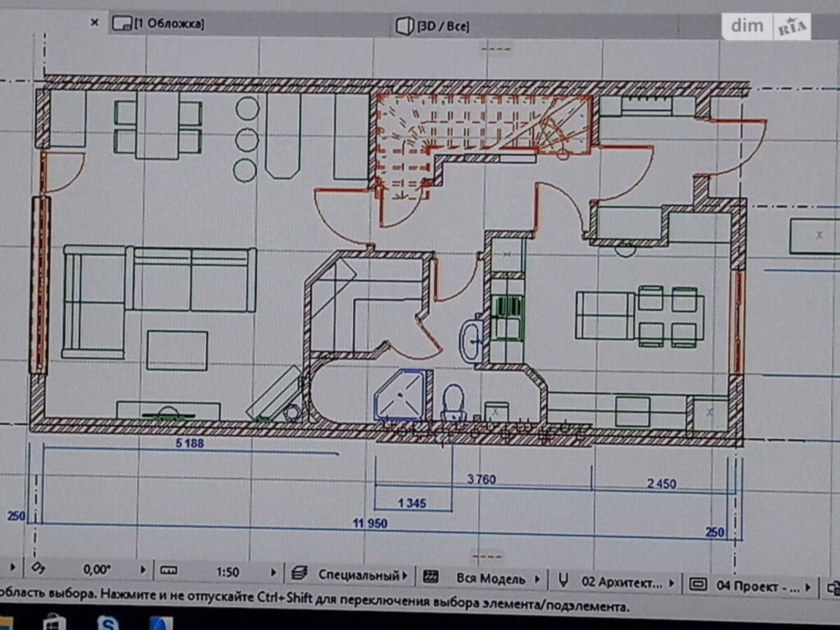Open the 0,00° orientation arrow menu

pos(142,570)
